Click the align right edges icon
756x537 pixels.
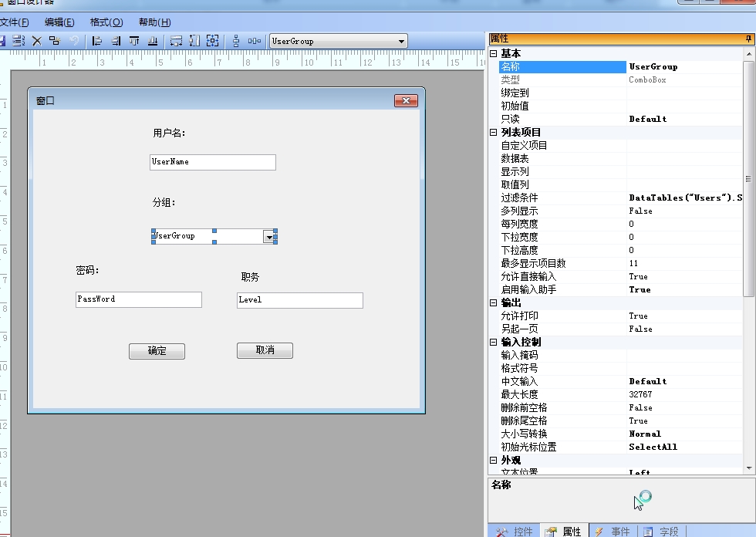(x=116, y=41)
